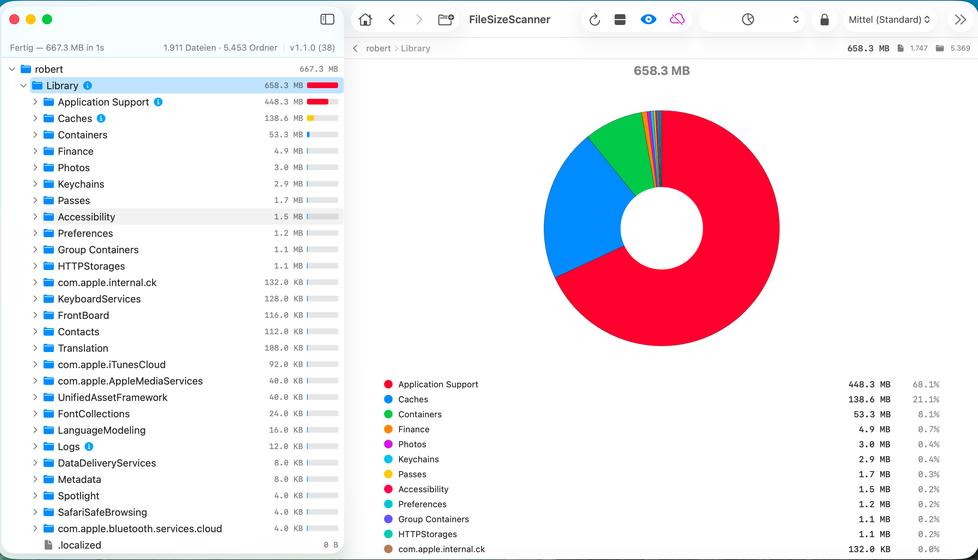Select the Containers folder row
The height and width of the screenshot is (560, 978).
(187, 134)
